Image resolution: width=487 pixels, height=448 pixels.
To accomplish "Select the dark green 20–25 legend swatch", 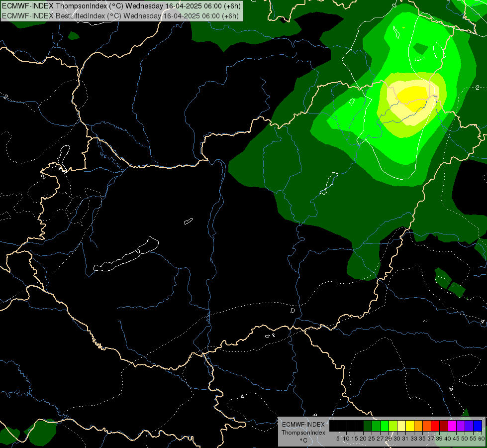I will 368,426.
